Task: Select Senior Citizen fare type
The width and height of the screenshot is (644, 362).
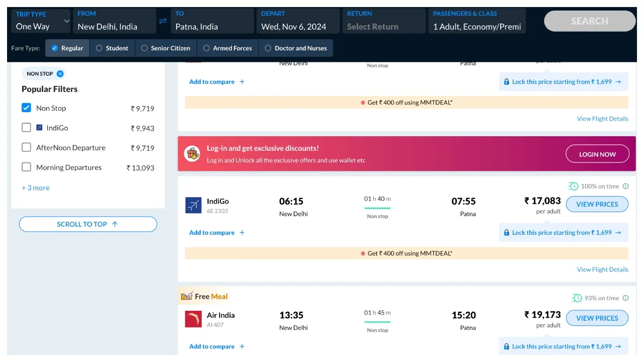Action: point(166,48)
